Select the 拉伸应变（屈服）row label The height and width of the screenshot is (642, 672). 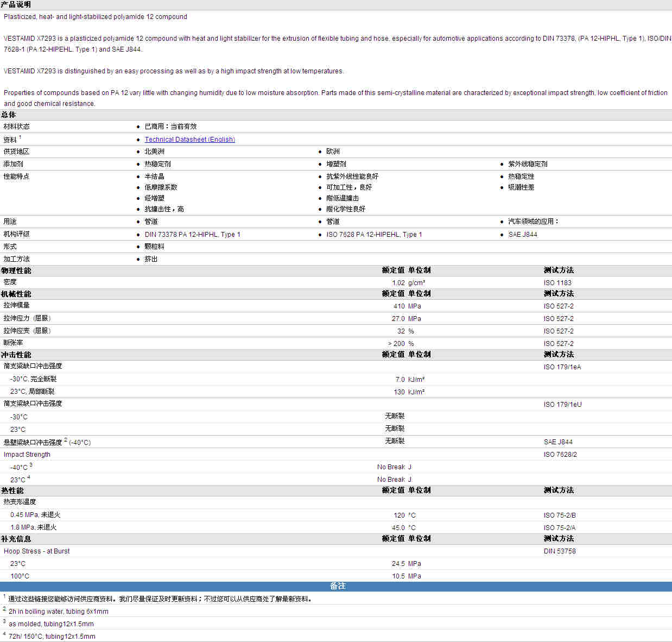click(x=27, y=331)
